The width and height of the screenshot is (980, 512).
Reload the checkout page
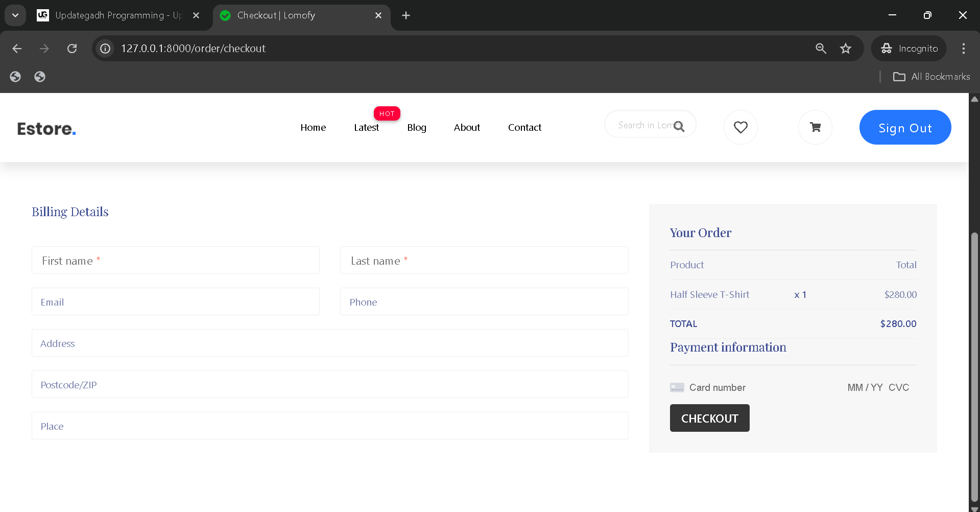point(72,48)
